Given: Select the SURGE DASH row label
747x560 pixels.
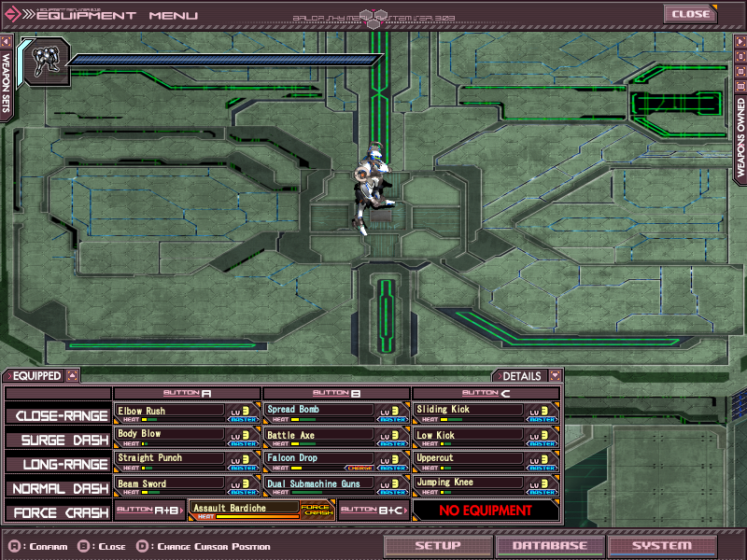Looking at the screenshot, I should pyautogui.click(x=58, y=440).
